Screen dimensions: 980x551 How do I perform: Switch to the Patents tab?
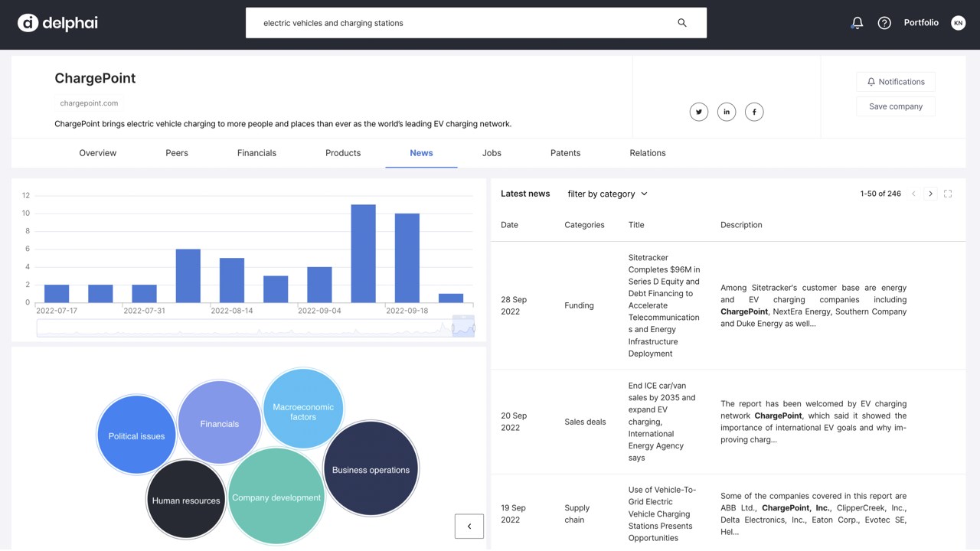(566, 153)
